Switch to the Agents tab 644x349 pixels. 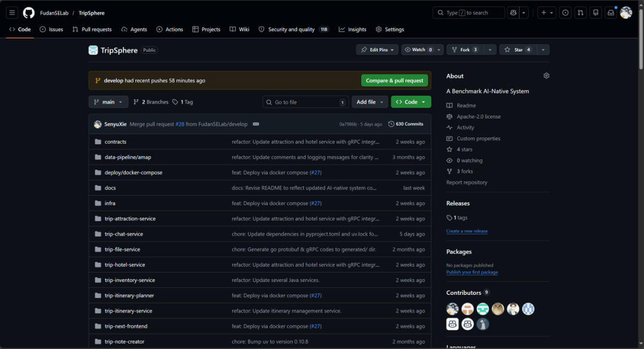[x=134, y=30]
